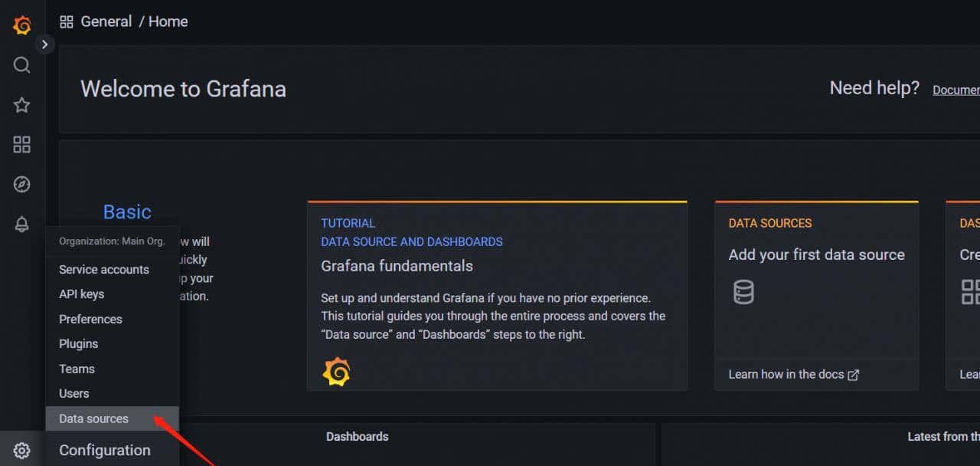
Task: Select Service accounts menu entry
Action: point(104,270)
